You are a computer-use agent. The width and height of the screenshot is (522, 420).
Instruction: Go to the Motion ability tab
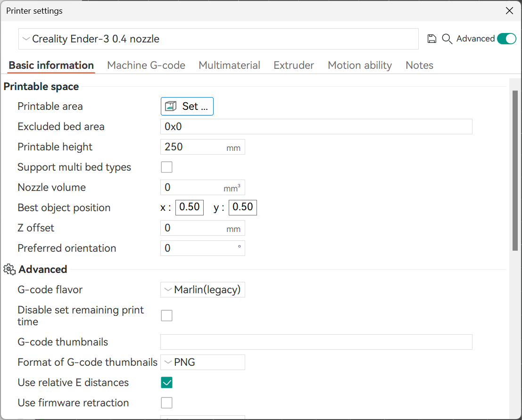pos(360,65)
